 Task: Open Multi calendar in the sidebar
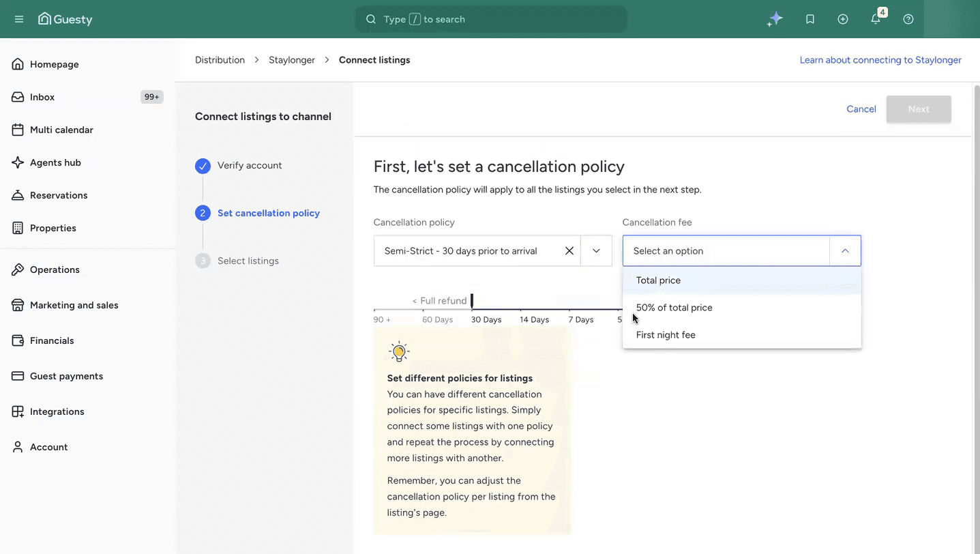tap(61, 130)
